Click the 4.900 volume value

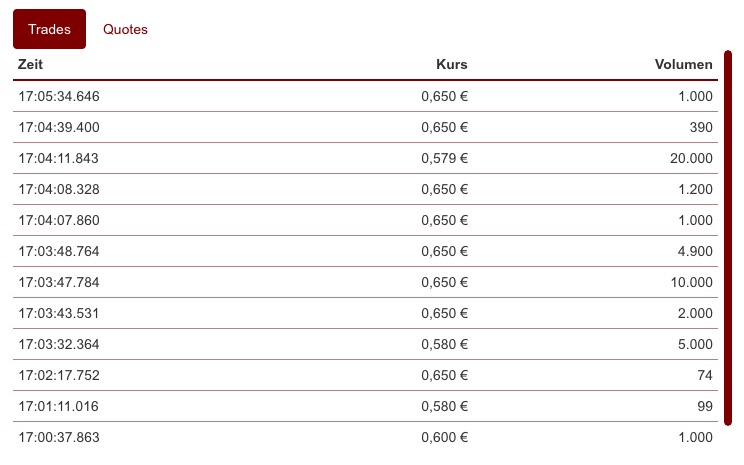point(695,251)
